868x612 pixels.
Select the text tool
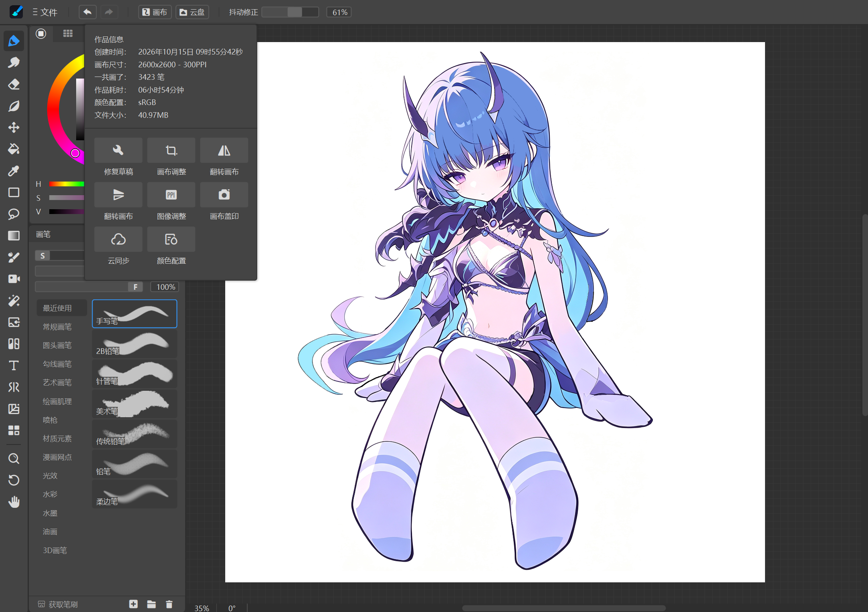point(14,366)
